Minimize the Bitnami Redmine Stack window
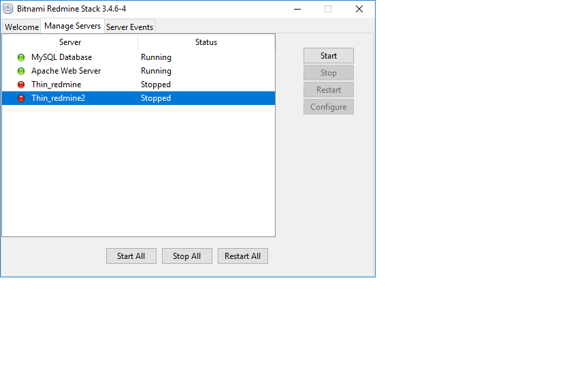The height and width of the screenshot is (368, 588). 297,9
